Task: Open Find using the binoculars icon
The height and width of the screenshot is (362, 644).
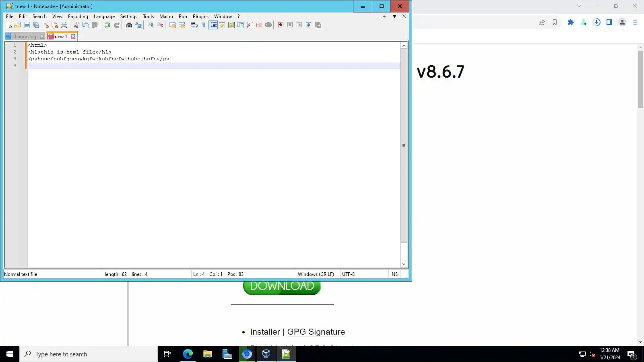Action: click(x=129, y=25)
